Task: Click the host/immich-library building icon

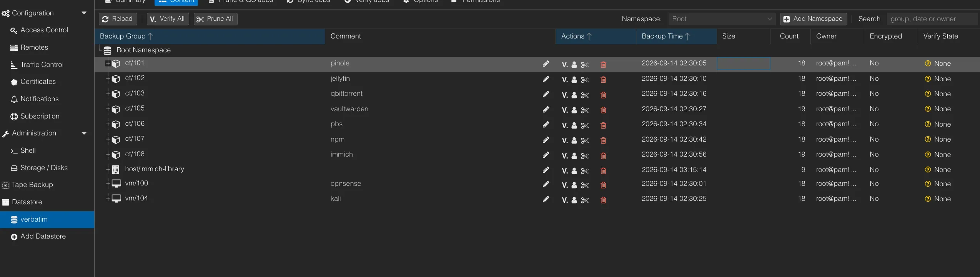Action: click(116, 169)
